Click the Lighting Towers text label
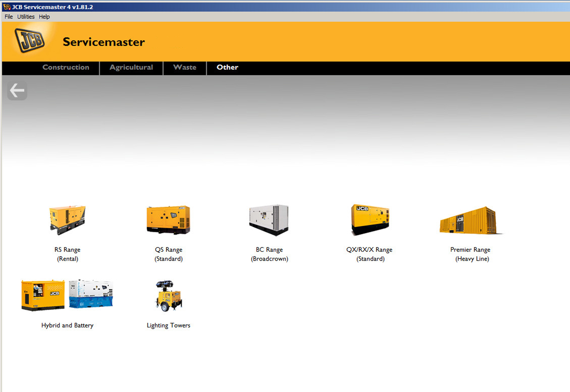Viewport: 570px width, 392px height. click(168, 325)
